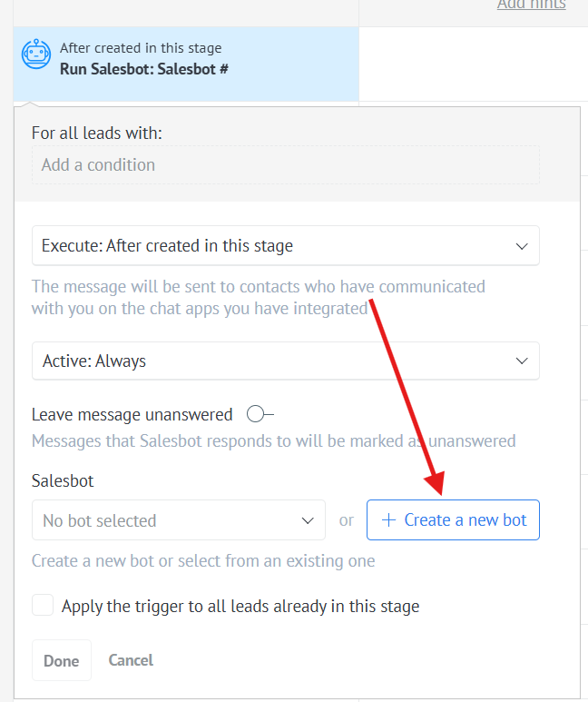Select the Run Salesbot: Salesbot # trigger header
Viewport: 588px width, 702px height.
[x=143, y=68]
